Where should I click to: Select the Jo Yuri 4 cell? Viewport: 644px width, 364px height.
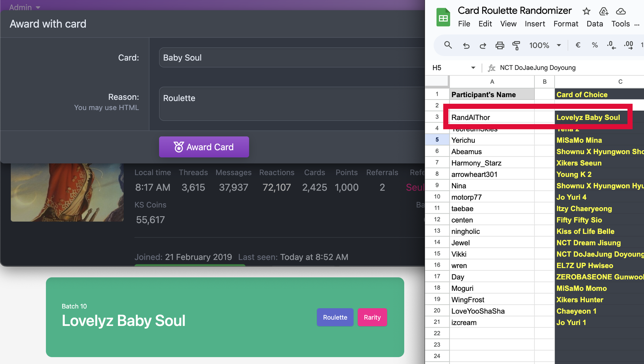[x=599, y=197]
